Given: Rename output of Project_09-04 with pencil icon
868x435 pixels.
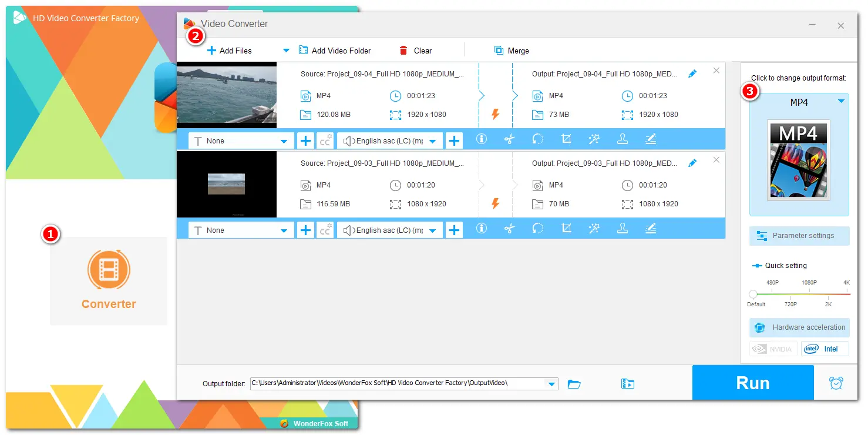Looking at the screenshot, I should pyautogui.click(x=692, y=73).
